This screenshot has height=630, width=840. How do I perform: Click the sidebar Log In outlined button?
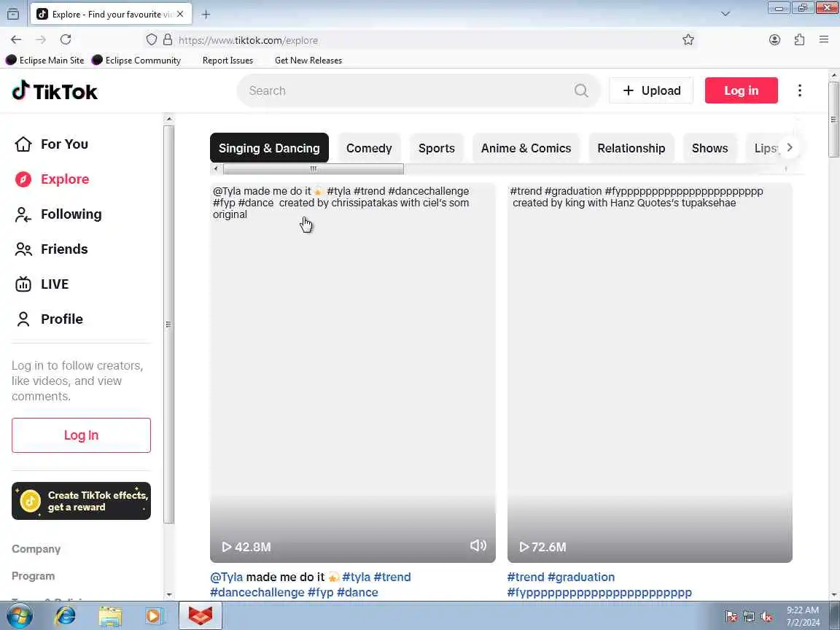tap(82, 435)
